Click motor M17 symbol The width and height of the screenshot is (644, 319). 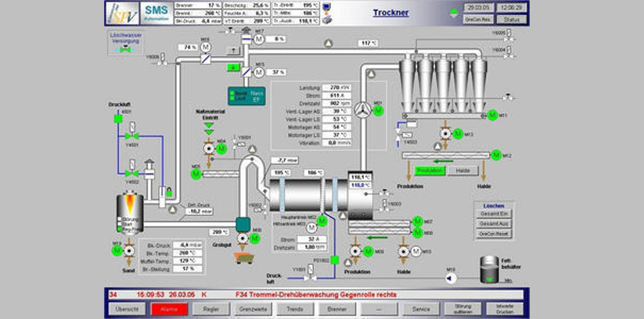click(x=259, y=39)
